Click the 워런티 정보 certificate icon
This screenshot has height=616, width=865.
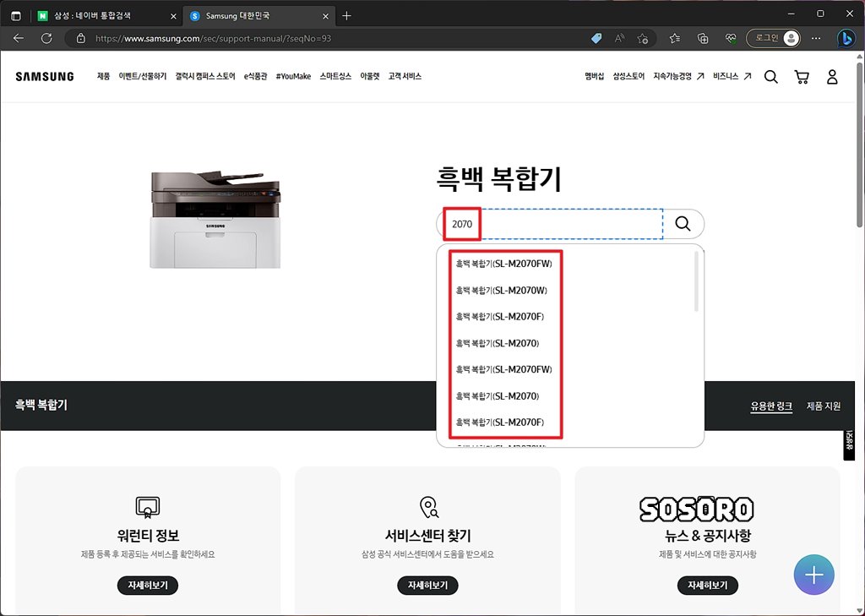tap(147, 507)
